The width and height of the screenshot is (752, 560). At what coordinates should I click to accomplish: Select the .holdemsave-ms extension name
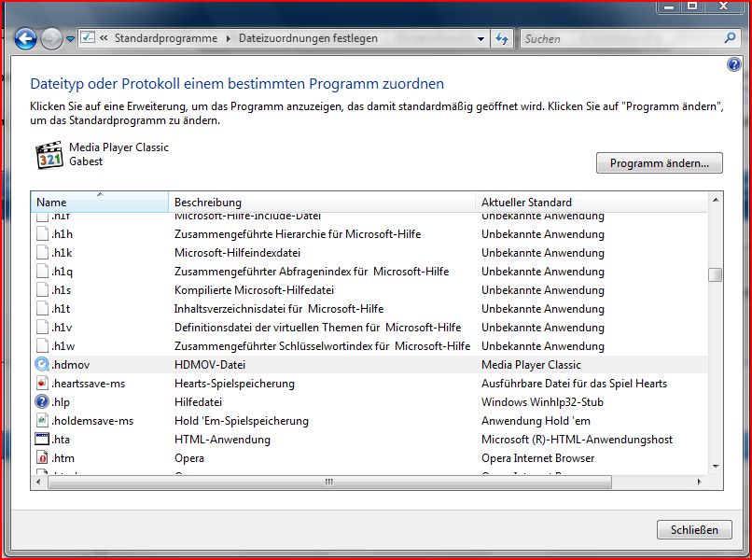92,421
